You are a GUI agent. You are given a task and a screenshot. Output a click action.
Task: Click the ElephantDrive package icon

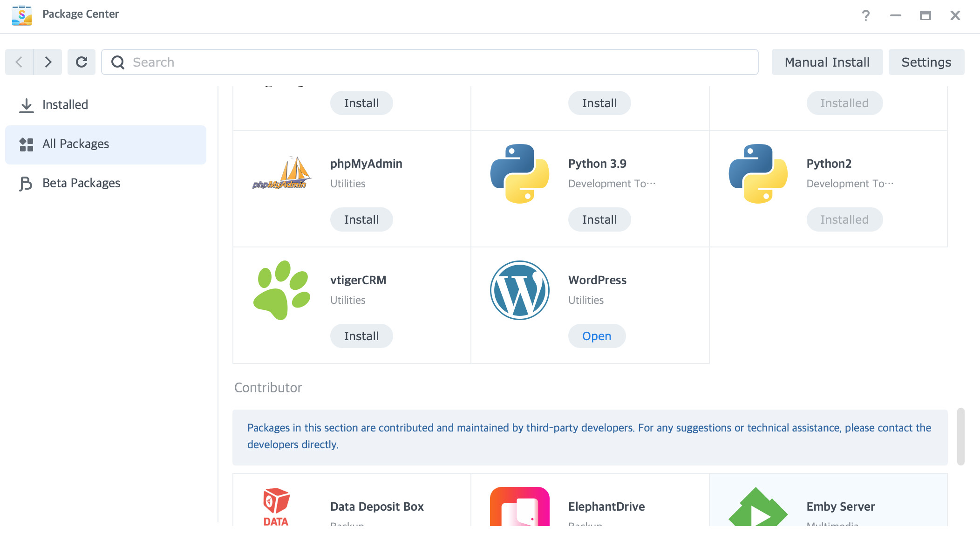click(x=519, y=507)
